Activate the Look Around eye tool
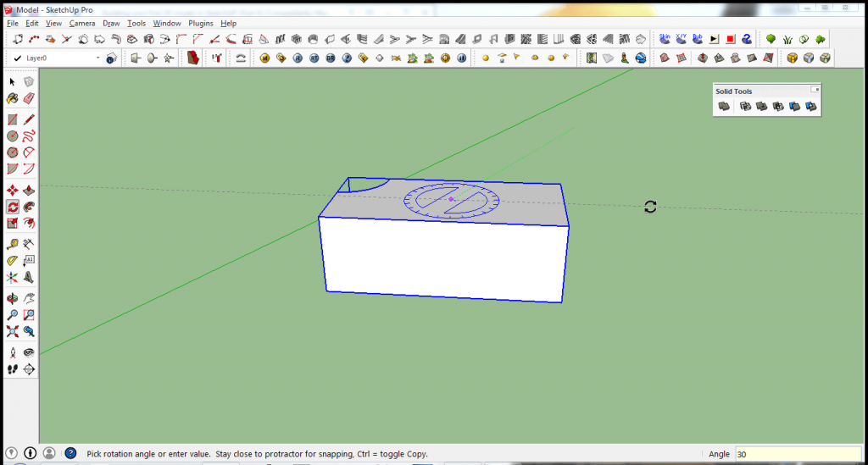Screen dimensions: 868x465 point(29,352)
